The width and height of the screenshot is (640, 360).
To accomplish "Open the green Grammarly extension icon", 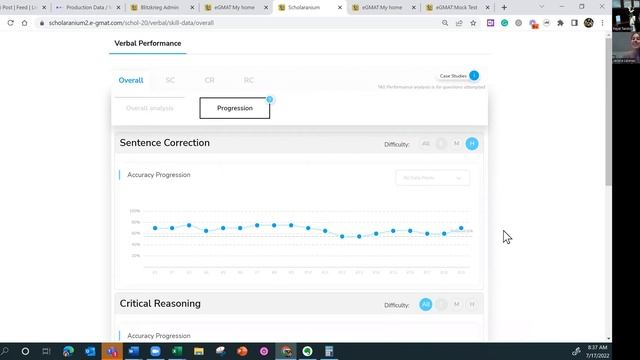I will [504, 23].
